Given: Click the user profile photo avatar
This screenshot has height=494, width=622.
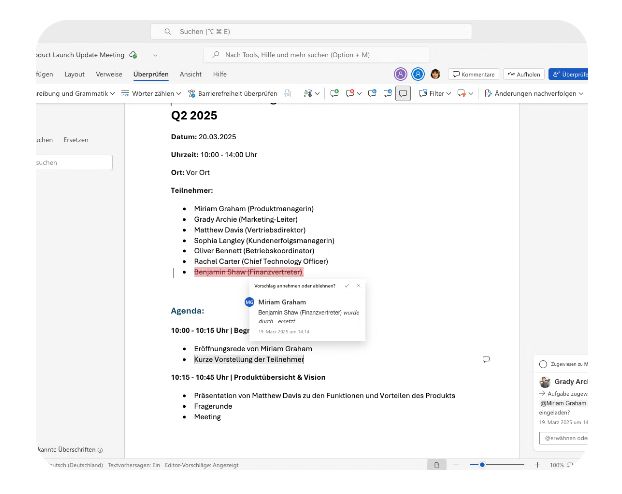Looking at the screenshot, I should (435, 74).
